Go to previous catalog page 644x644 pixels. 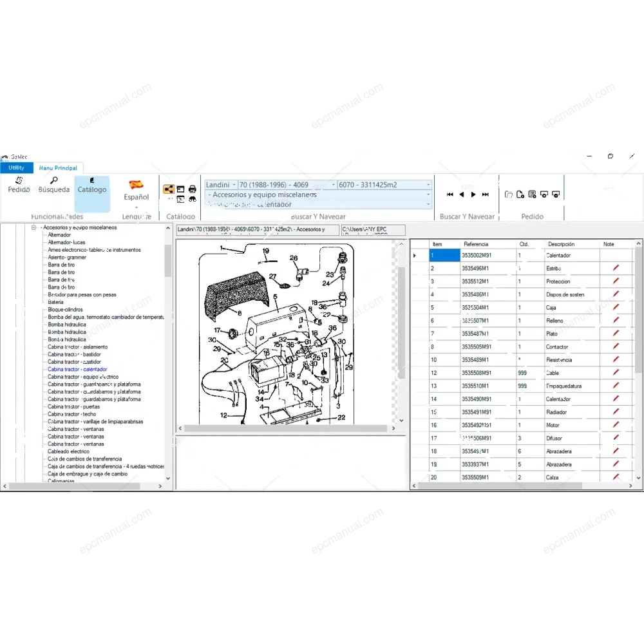coord(462,194)
